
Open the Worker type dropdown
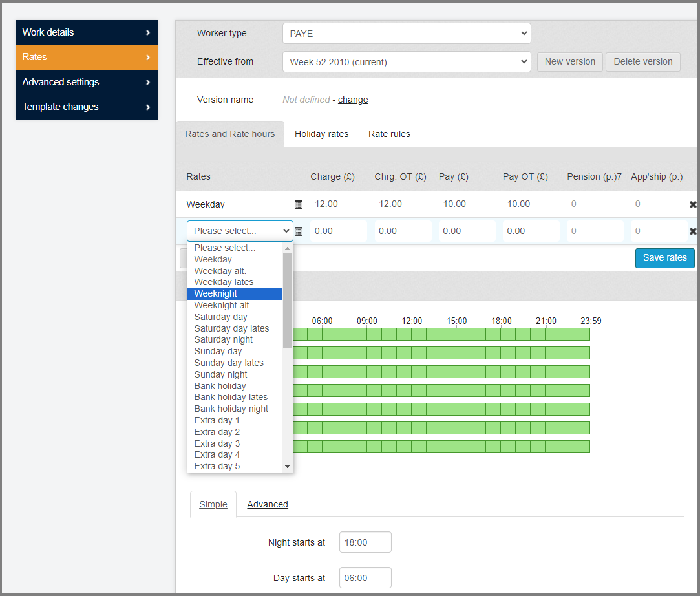pos(406,34)
